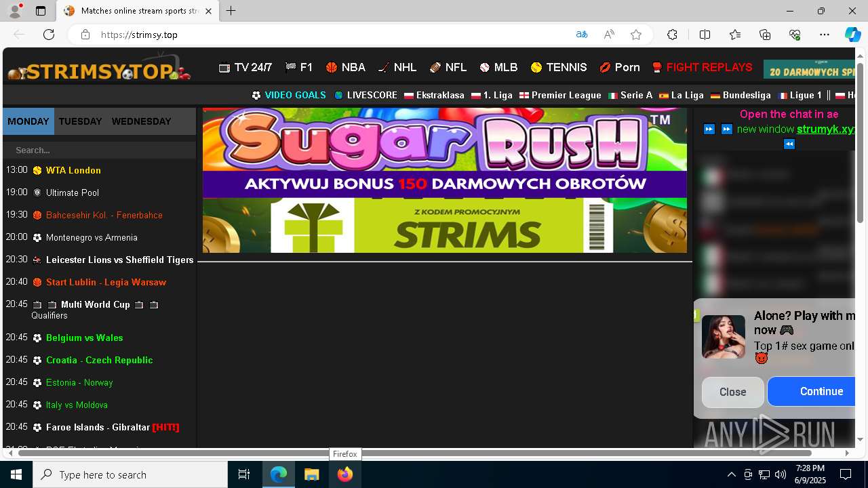
Task: Click the browser Back button
Action: click(x=19, y=35)
